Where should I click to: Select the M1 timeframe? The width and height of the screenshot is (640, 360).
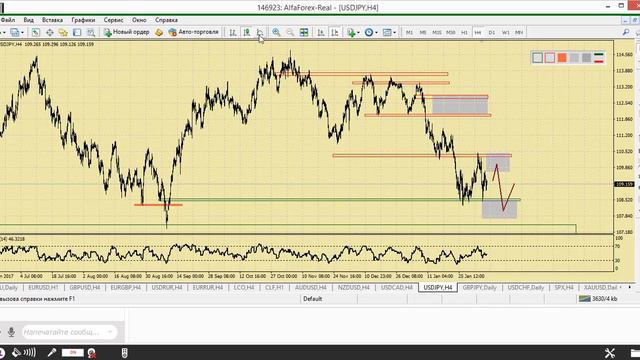pyautogui.click(x=409, y=32)
